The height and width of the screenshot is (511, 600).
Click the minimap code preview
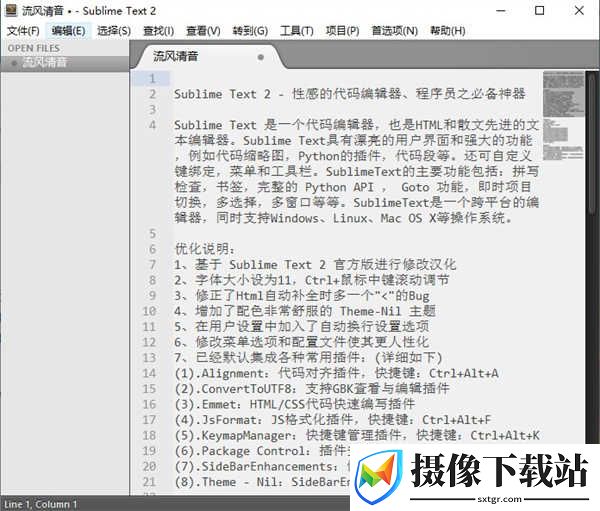563,115
